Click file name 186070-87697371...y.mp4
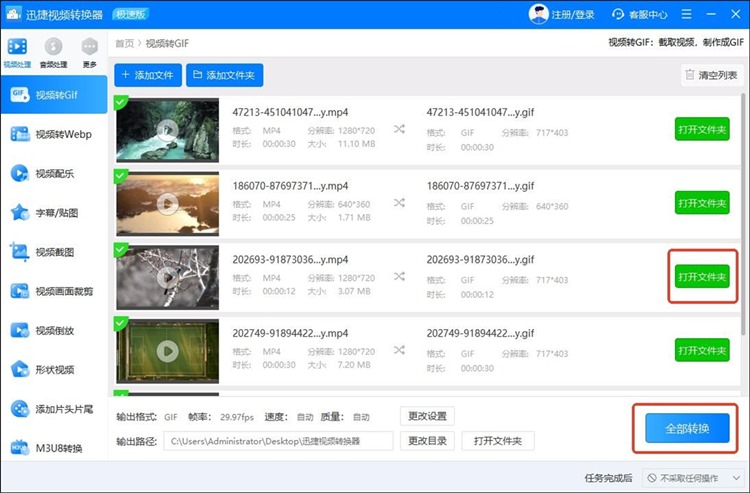The height and width of the screenshot is (493, 750). 290,186
